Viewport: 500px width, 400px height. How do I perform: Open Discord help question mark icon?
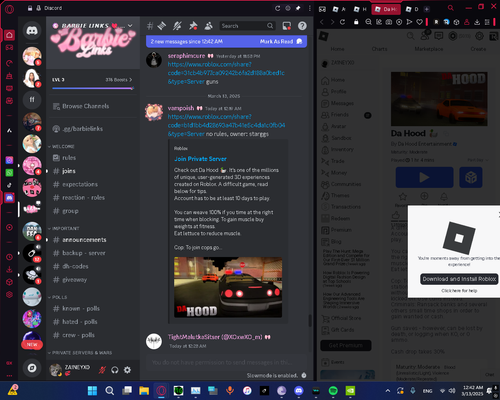(x=302, y=26)
